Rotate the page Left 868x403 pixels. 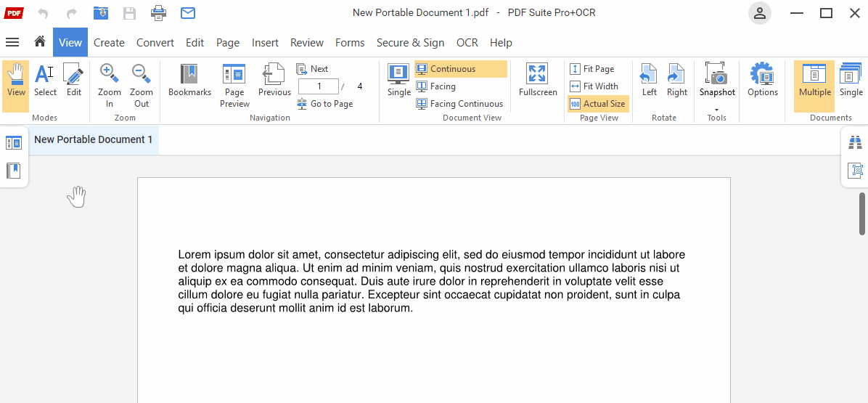(649, 81)
